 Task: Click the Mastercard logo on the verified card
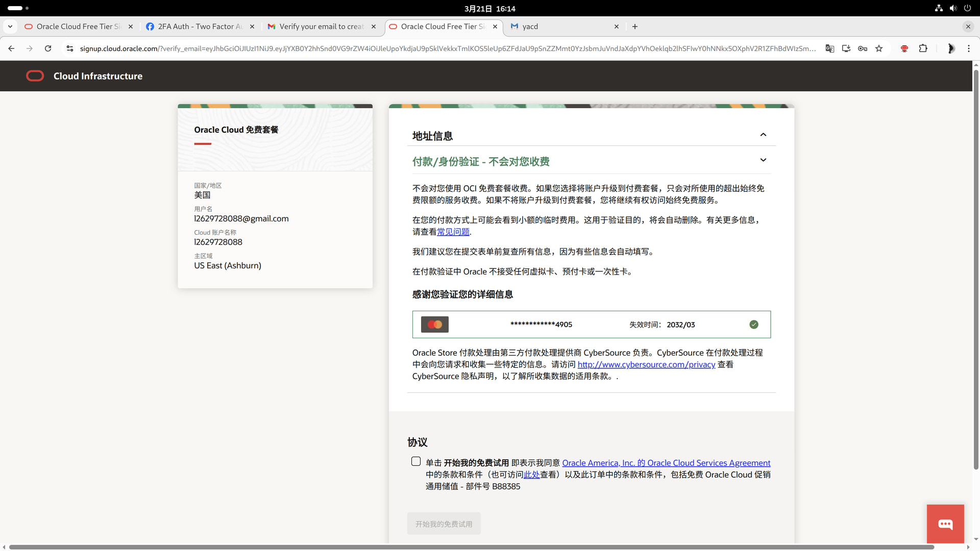pos(435,324)
